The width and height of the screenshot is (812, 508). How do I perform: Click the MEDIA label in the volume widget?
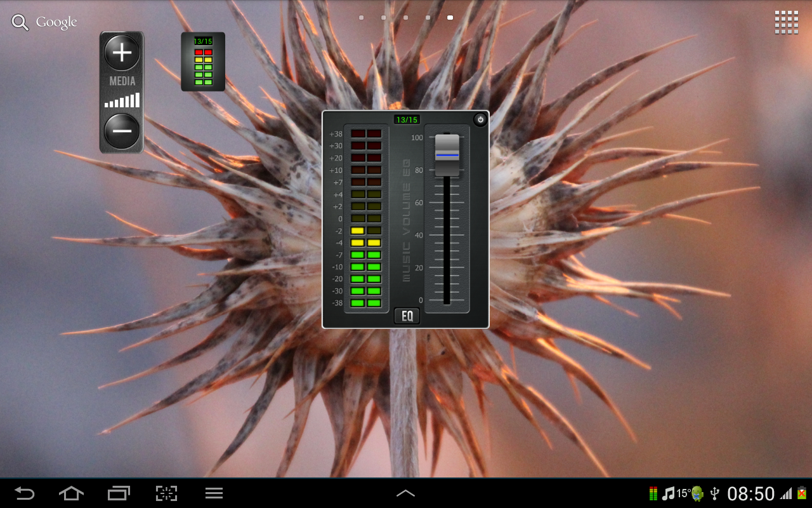pos(122,81)
